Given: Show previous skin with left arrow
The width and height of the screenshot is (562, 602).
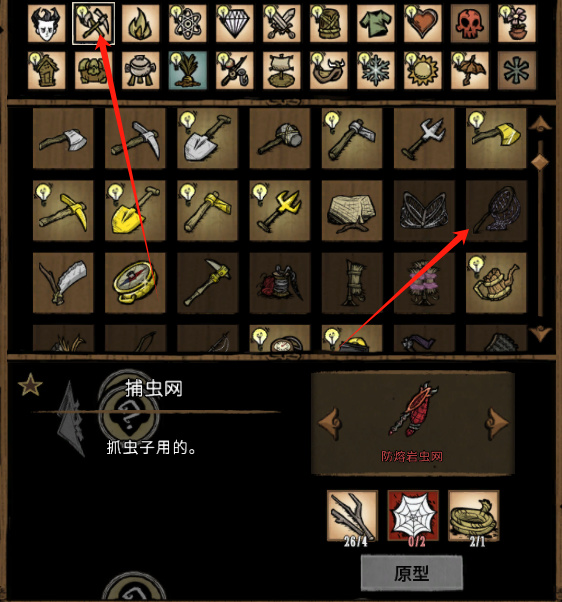Looking at the screenshot, I should point(330,423).
